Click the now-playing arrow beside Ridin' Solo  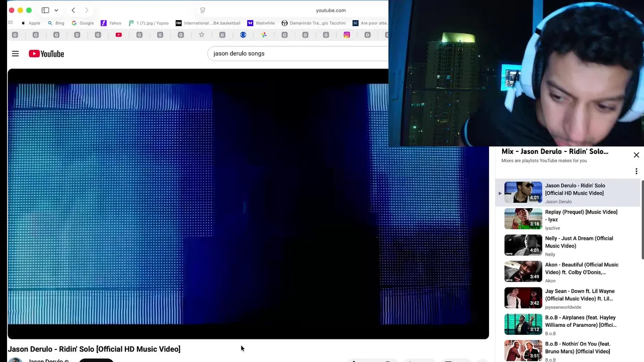click(500, 193)
